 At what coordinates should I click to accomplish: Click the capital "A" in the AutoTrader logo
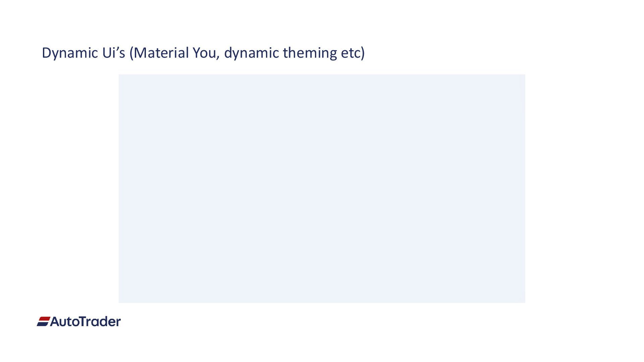coord(55,322)
